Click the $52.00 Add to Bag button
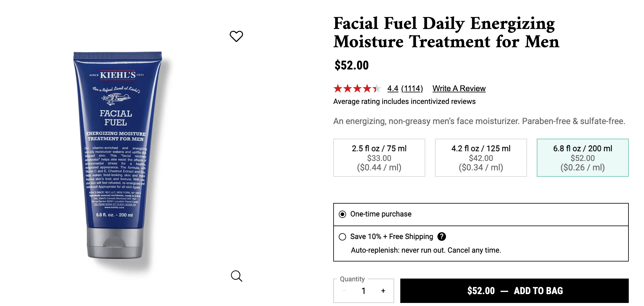Viewport: 644px width, 306px height. [x=514, y=291]
